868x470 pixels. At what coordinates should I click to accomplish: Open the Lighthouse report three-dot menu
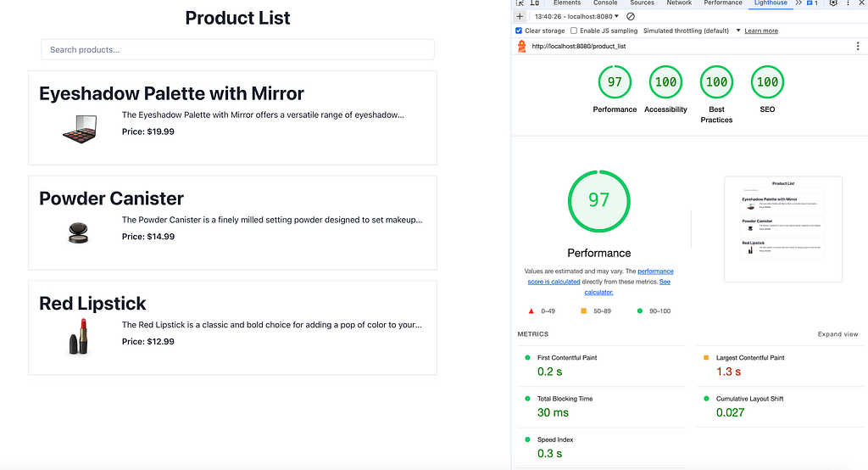click(858, 47)
